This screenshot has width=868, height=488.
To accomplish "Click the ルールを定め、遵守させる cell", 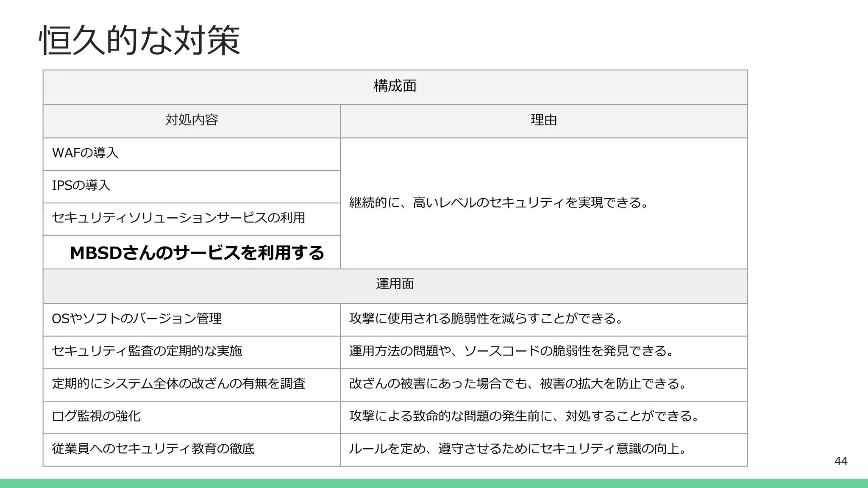I will pyautogui.click(x=544, y=450).
